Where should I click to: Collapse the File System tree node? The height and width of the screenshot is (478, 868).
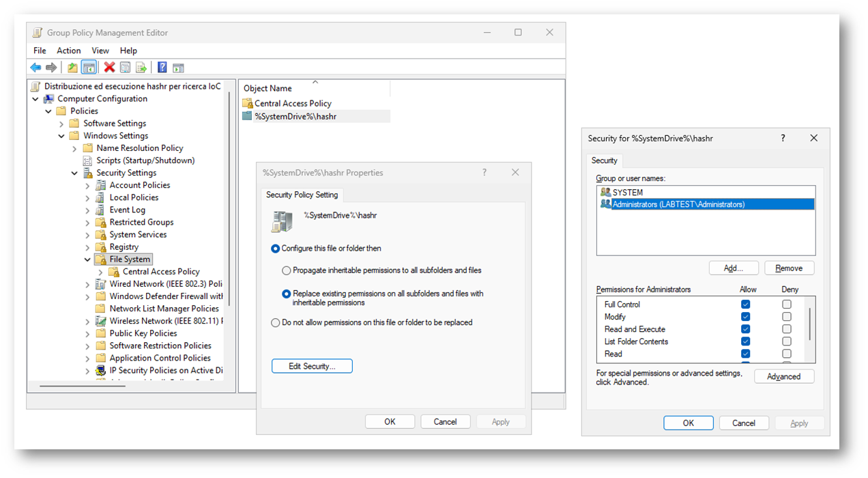87,259
